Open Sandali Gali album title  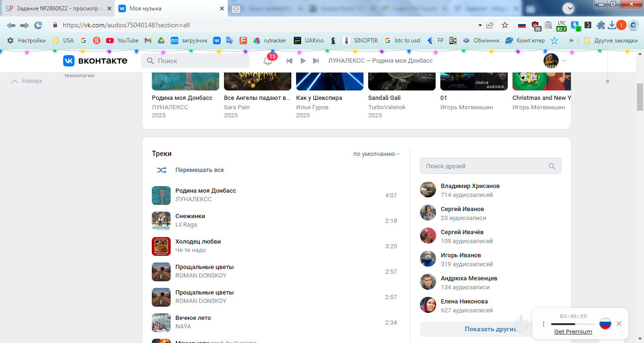(385, 98)
